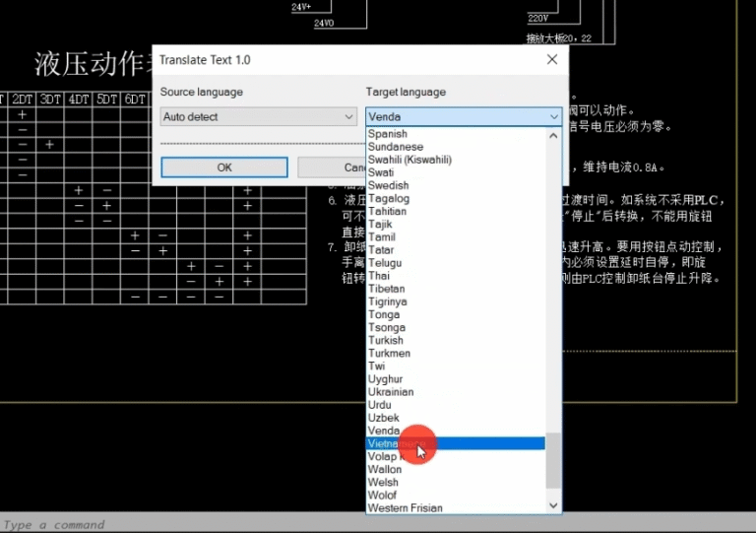Select Tamil list entry

[456, 236]
